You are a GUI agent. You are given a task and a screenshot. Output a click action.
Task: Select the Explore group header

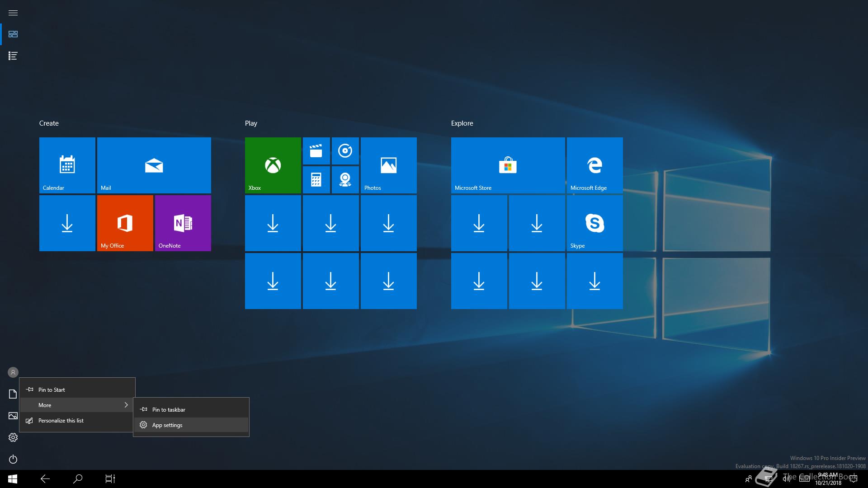coord(462,123)
